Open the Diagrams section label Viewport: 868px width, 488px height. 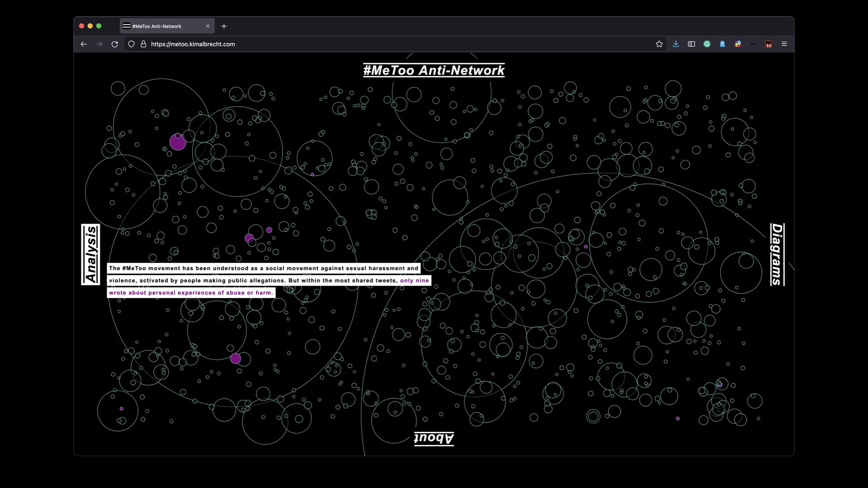[x=777, y=254]
